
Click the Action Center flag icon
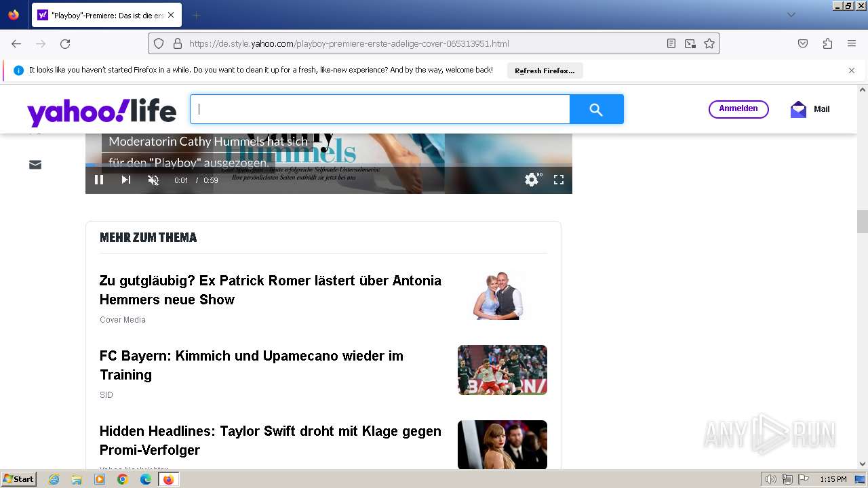pyautogui.click(x=804, y=479)
